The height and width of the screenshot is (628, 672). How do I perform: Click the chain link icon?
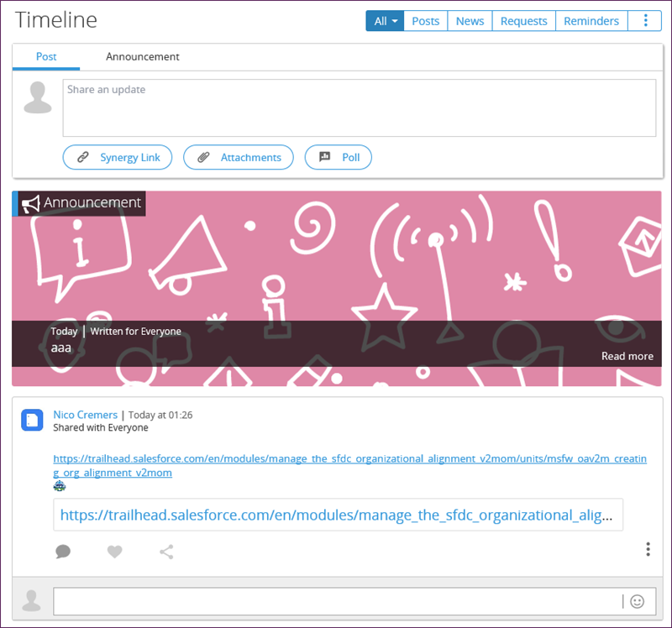coord(82,157)
